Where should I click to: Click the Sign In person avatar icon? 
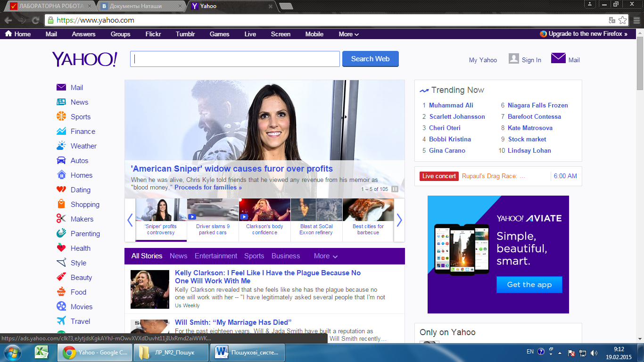(514, 58)
